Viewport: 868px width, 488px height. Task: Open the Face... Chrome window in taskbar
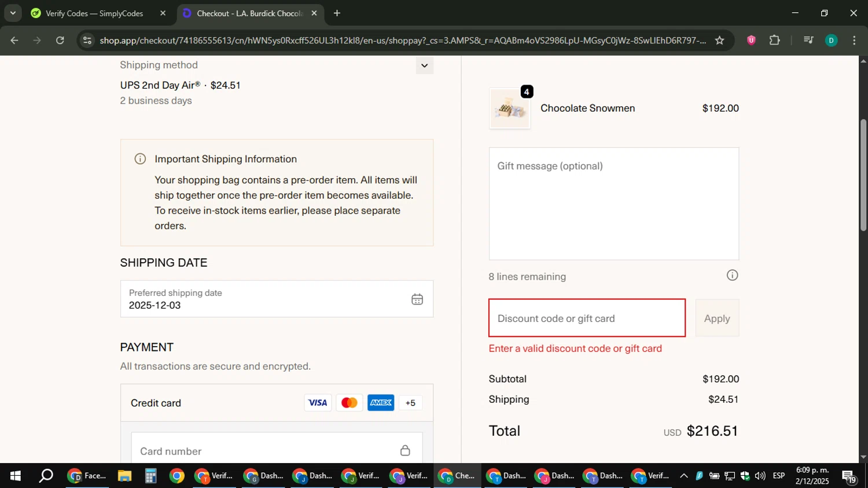tap(87, 476)
